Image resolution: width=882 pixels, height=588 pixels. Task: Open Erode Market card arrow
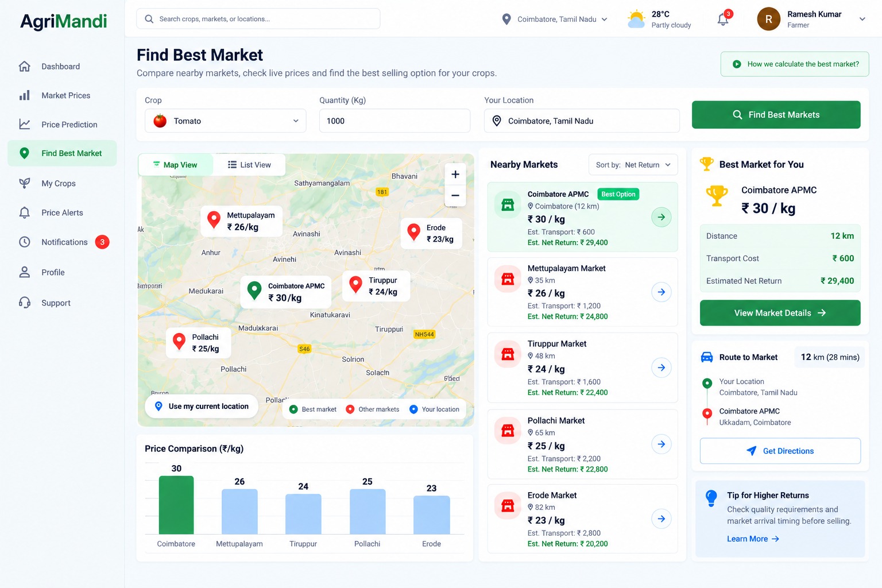tap(661, 519)
